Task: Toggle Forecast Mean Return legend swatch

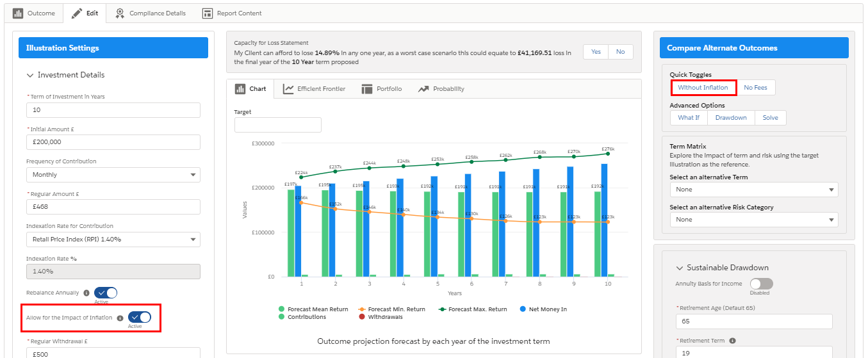Action: [283, 309]
